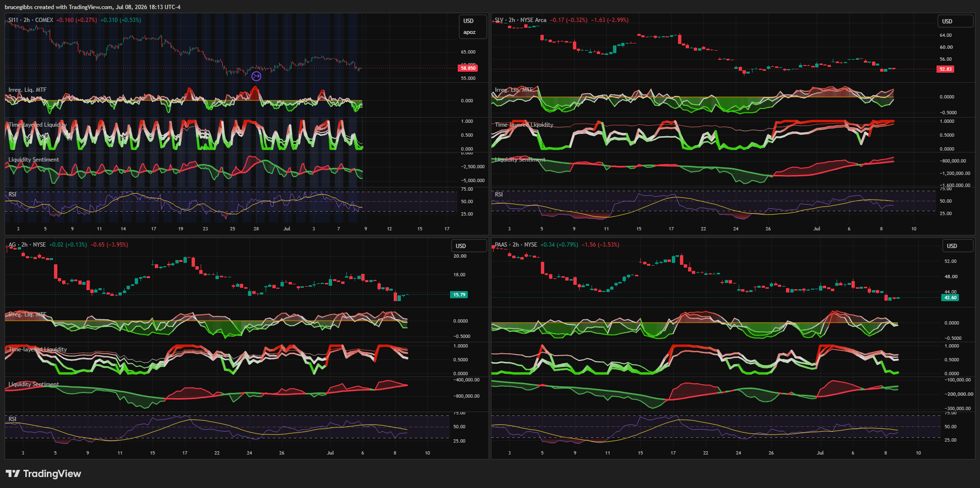
Task: Click the SI1! · 2h · COMEX chart title
Action: click(31, 20)
